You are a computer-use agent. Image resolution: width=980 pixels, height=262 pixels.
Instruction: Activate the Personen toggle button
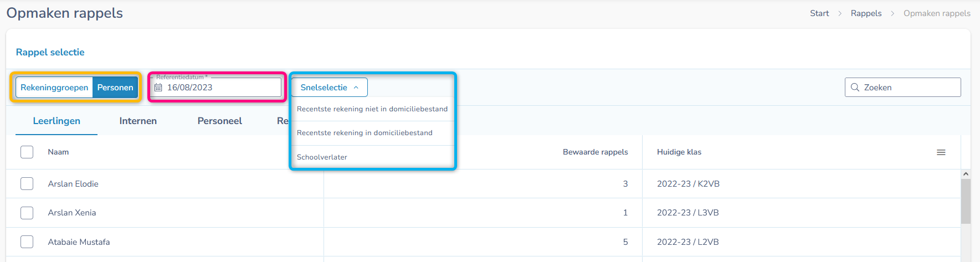pos(115,88)
